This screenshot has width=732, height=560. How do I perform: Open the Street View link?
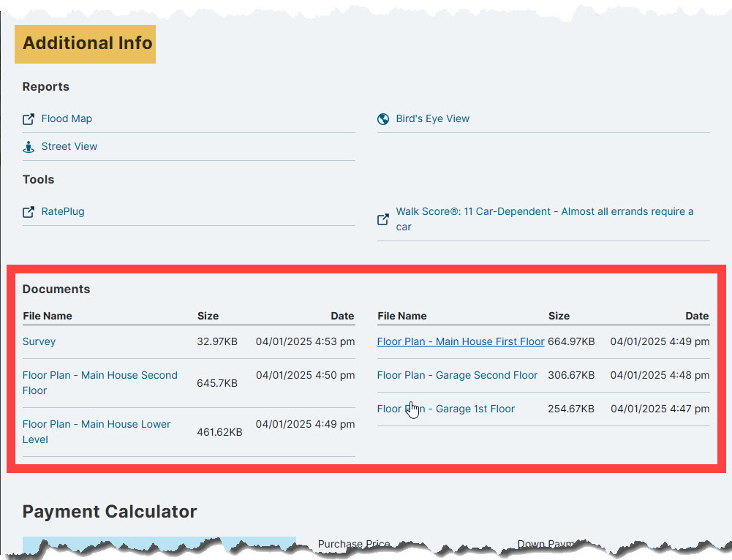69,146
